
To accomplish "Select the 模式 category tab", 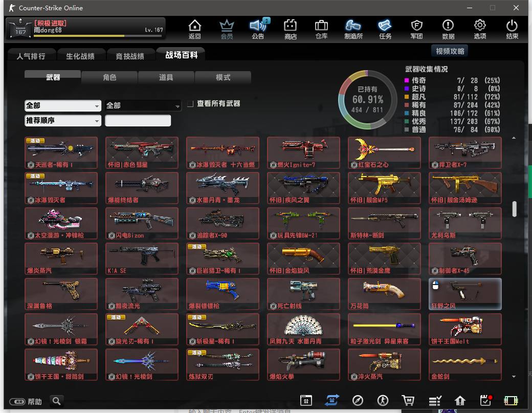I will [223, 77].
